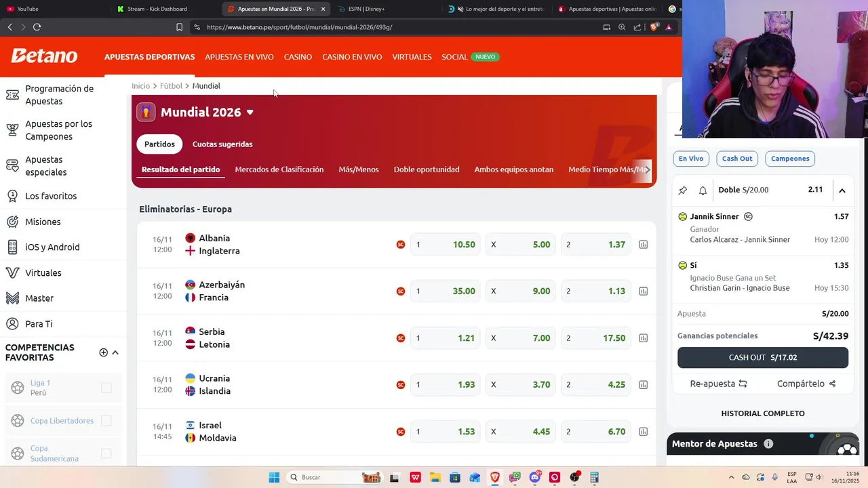Bet on draw 3.70 Ucrania vs Islandia

(521, 385)
